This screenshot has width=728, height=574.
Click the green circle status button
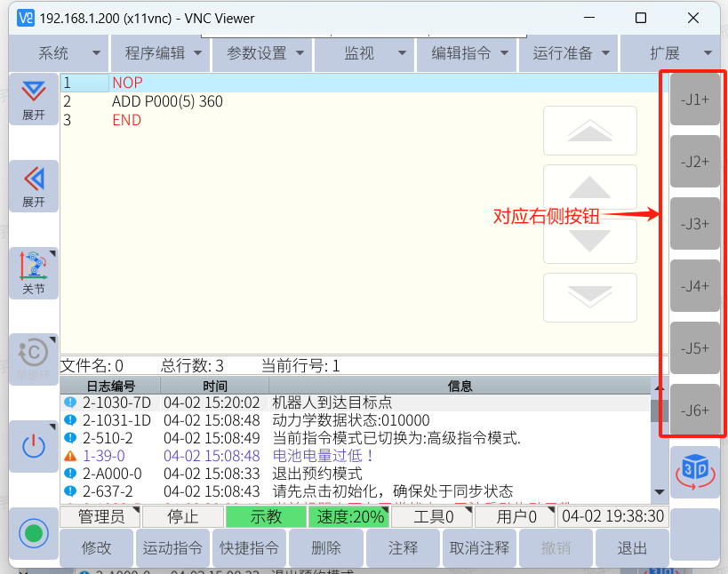pyautogui.click(x=34, y=534)
